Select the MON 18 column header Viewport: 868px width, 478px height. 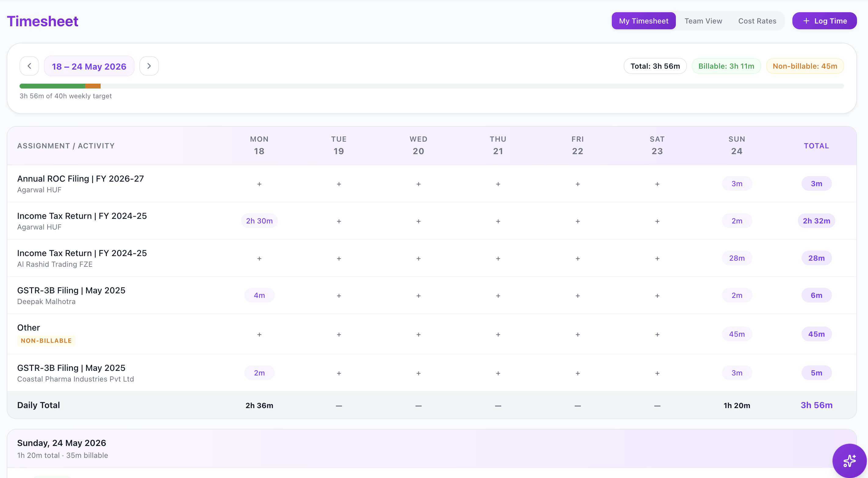[x=259, y=145]
